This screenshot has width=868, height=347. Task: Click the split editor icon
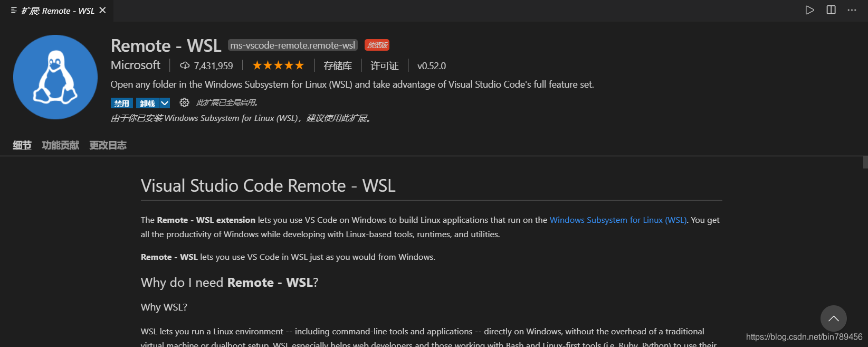coord(831,10)
